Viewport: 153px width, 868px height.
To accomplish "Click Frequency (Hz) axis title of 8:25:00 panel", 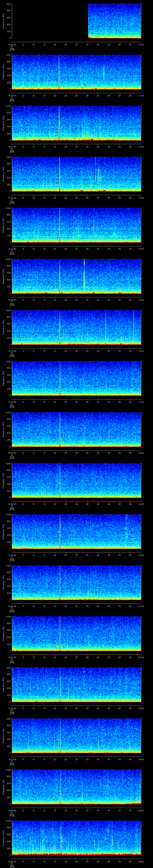I will click(x=3, y=838).
